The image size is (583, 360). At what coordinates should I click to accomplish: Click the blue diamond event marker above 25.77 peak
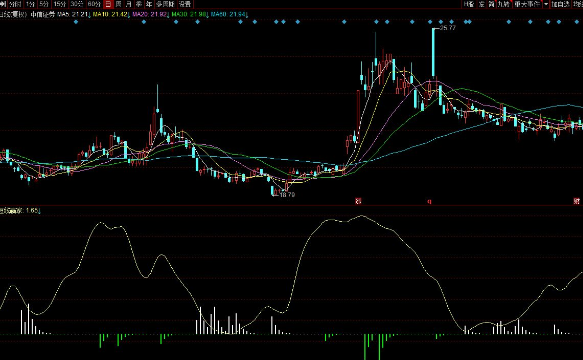[430, 22]
